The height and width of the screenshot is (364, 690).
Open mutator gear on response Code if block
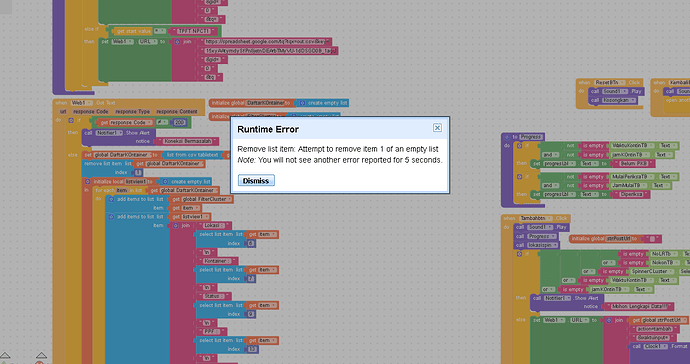(x=71, y=120)
